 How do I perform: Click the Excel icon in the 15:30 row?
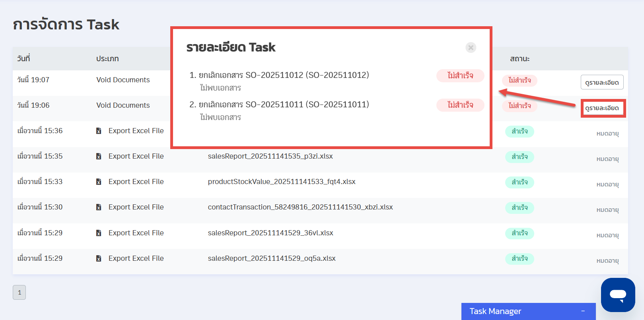(99, 207)
